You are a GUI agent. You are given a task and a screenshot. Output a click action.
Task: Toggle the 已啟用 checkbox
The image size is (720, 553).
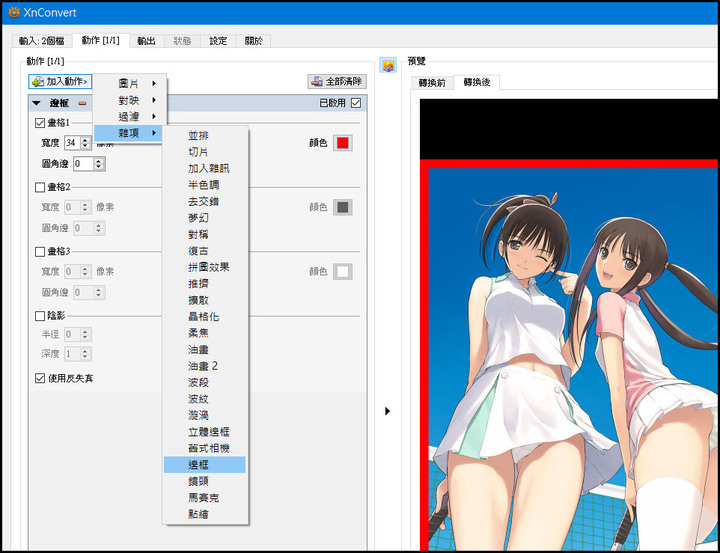click(356, 103)
